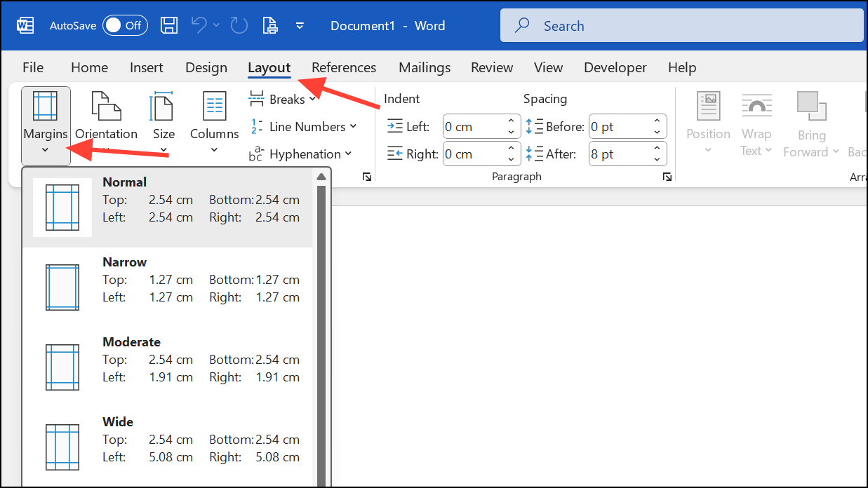868x488 pixels.
Task: Open the Margins dropdown button
Action: [46, 125]
